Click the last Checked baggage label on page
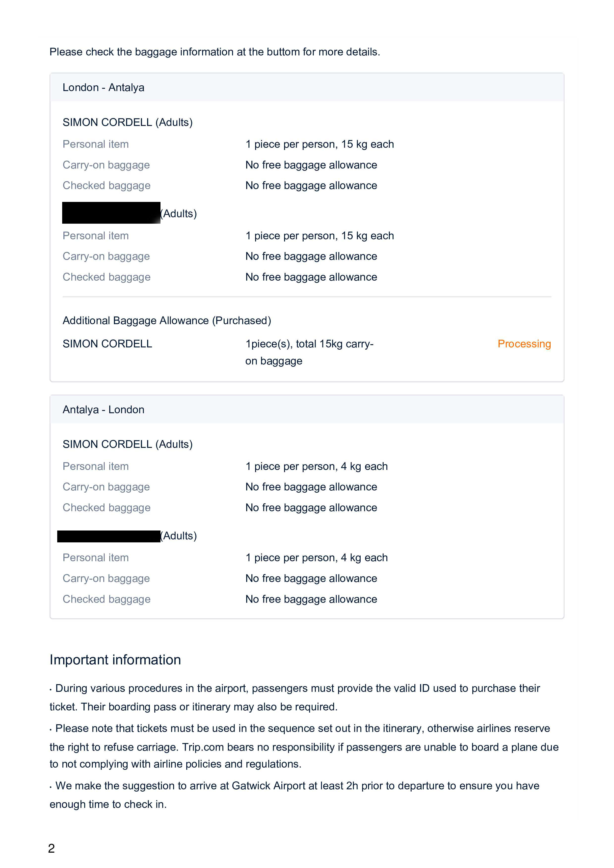 pos(107,599)
